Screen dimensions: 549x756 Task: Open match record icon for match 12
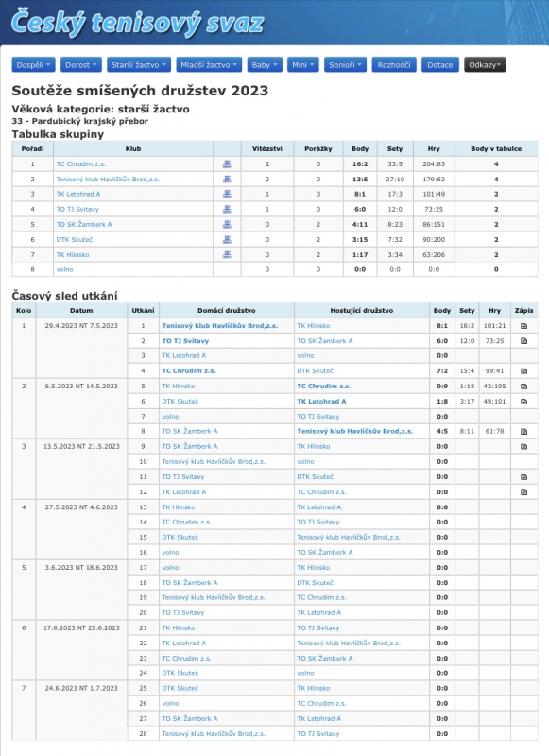pos(523,492)
